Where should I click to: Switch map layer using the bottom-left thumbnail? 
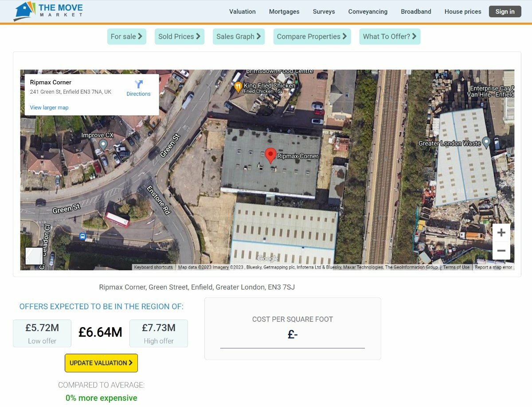34,256
